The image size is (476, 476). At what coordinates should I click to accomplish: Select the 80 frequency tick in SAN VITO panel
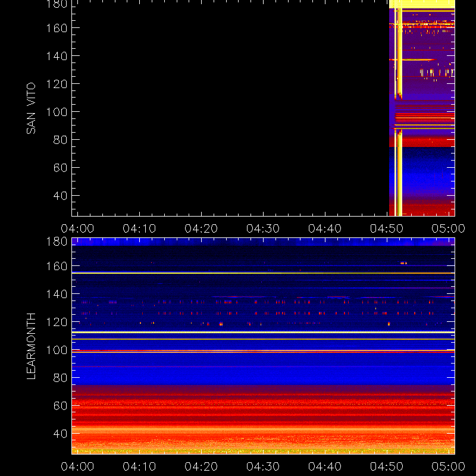point(61,140)
